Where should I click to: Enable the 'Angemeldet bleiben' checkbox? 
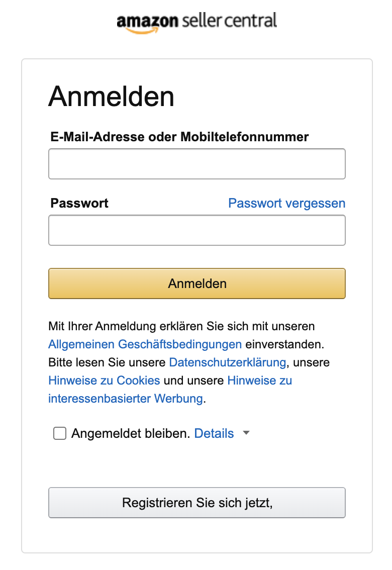60,433
